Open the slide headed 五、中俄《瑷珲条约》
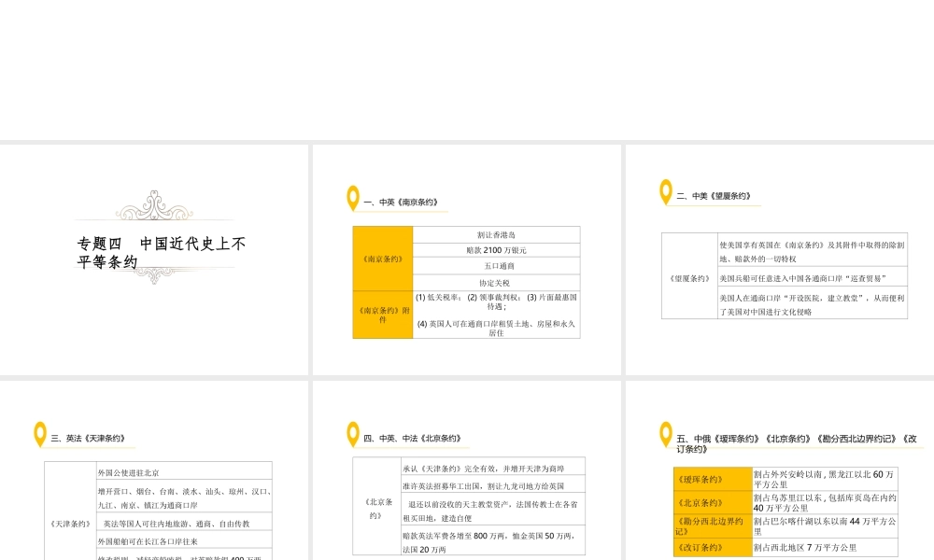Screen dimensions: 934x560 pos(780,470)
